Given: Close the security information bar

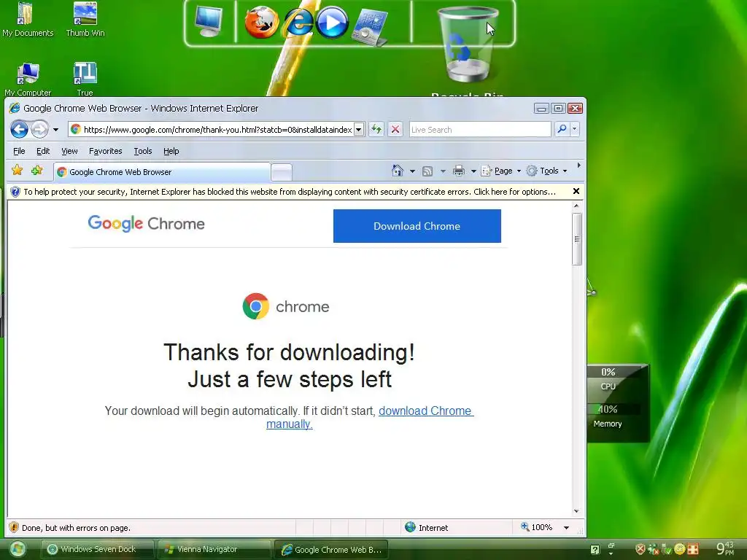Looking at the screenshot, I should click(576, 191).
